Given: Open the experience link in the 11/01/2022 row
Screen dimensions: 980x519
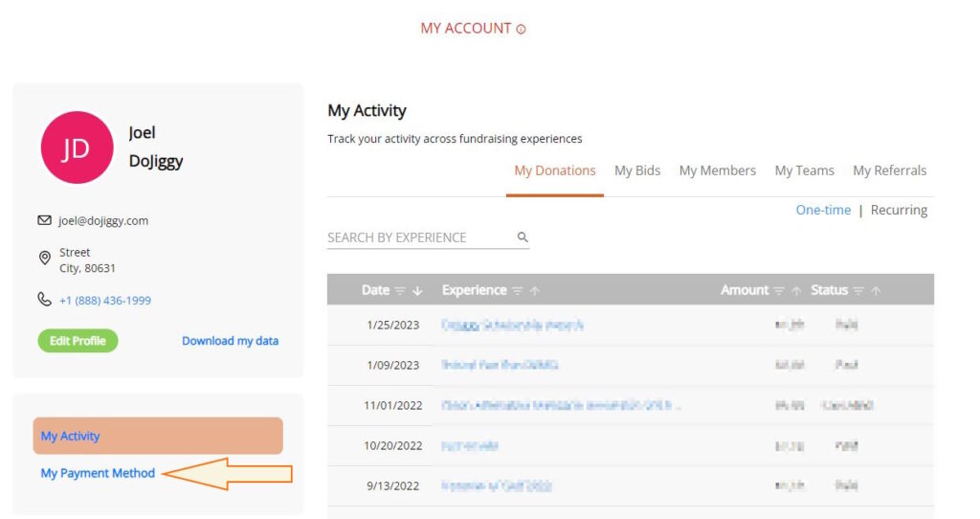Looking at the screenshot, I should (561, 405).
